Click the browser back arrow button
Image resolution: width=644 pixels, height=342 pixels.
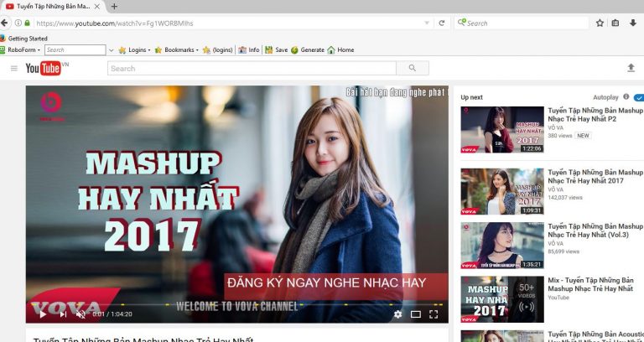pyautogui.click(x=3, y=23)
